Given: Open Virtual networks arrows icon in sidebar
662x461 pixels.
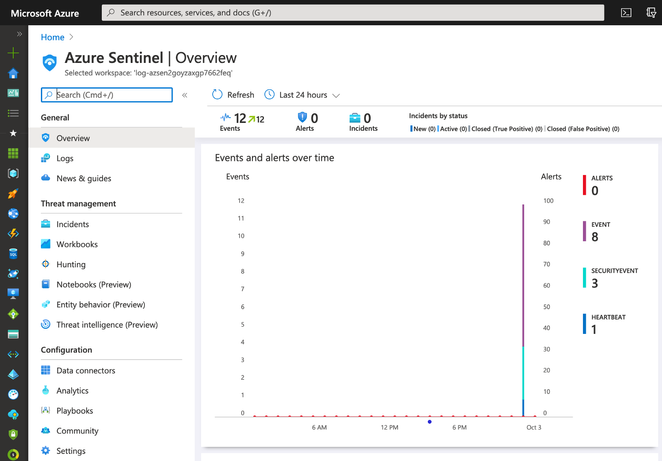Looking at the screenshot, I should (x=13, y=354).
